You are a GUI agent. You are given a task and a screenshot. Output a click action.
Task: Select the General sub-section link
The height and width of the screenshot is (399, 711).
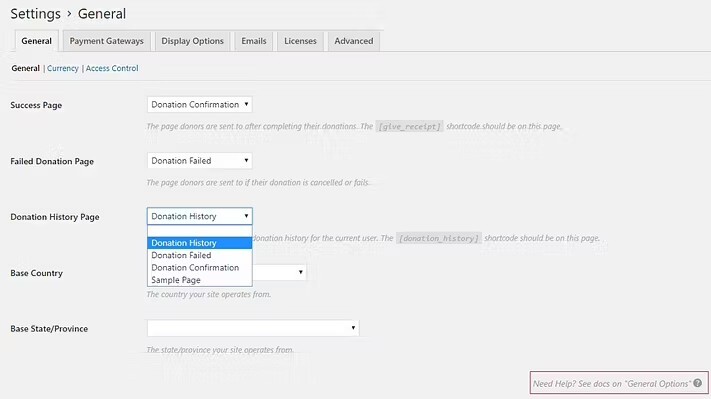pos(25,68)
